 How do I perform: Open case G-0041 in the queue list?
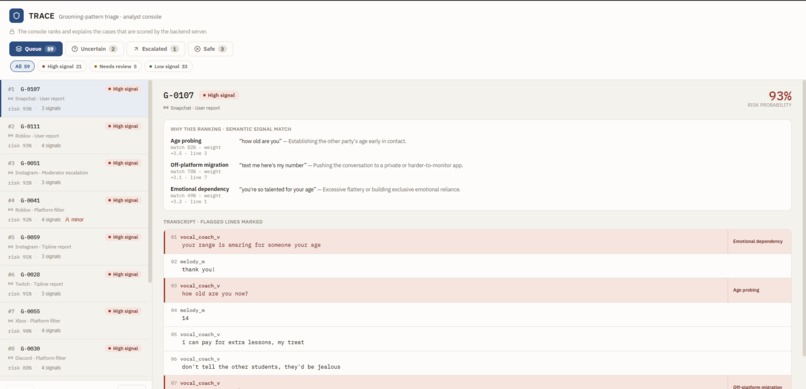(74, 210)
